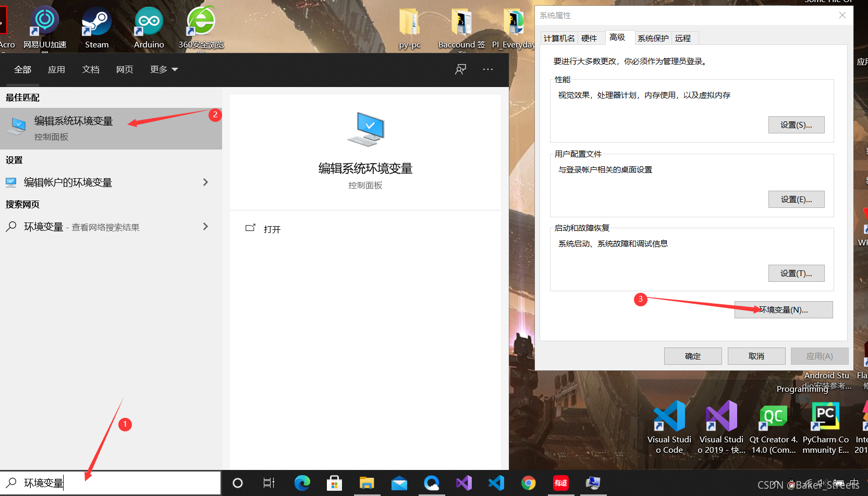The width and height of the screenshot is (868, 496).
Task: Click the Cortana circle taskbar icon
Action: (238, 483)
